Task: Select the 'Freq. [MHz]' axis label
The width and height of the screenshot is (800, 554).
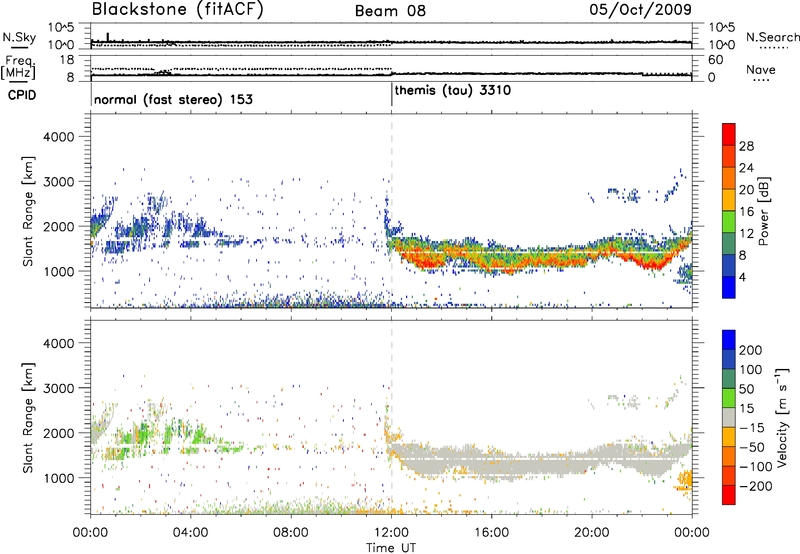Action: (x=18, y=67)
